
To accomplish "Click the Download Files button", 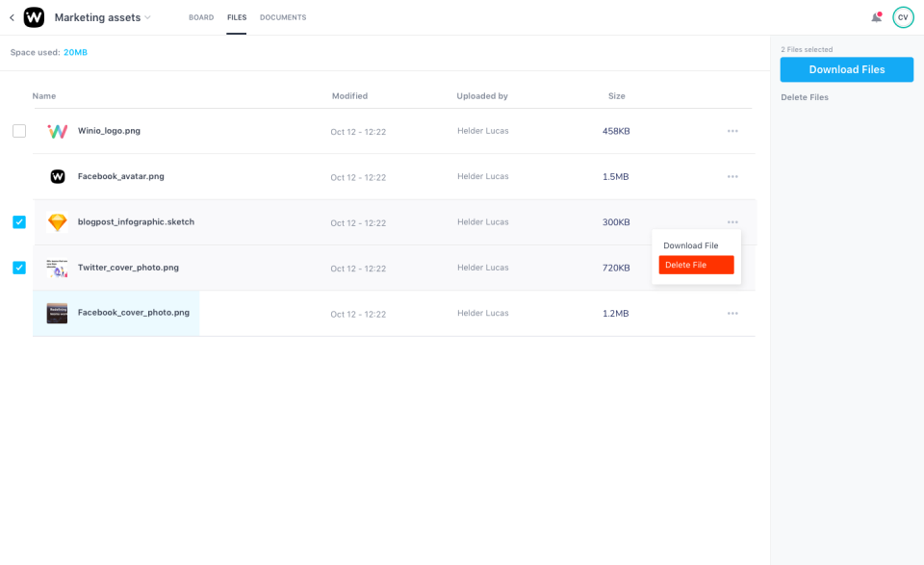I will (x=846, y=69).
